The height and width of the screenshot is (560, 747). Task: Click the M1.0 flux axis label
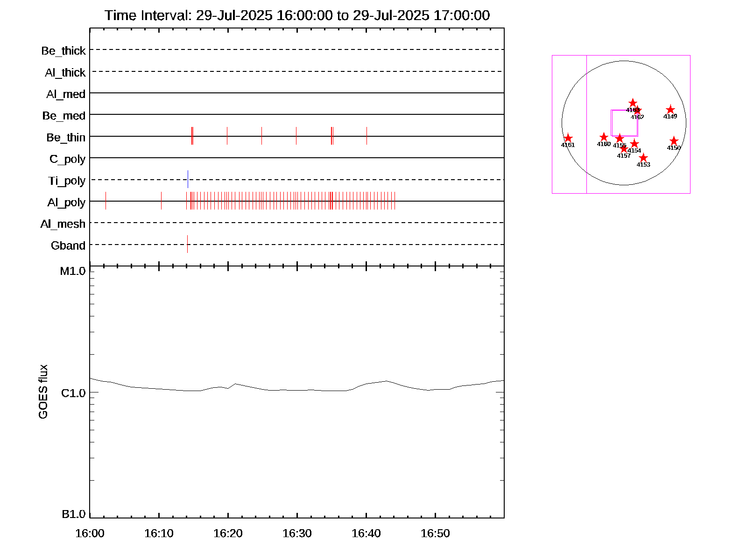point(73,271)
